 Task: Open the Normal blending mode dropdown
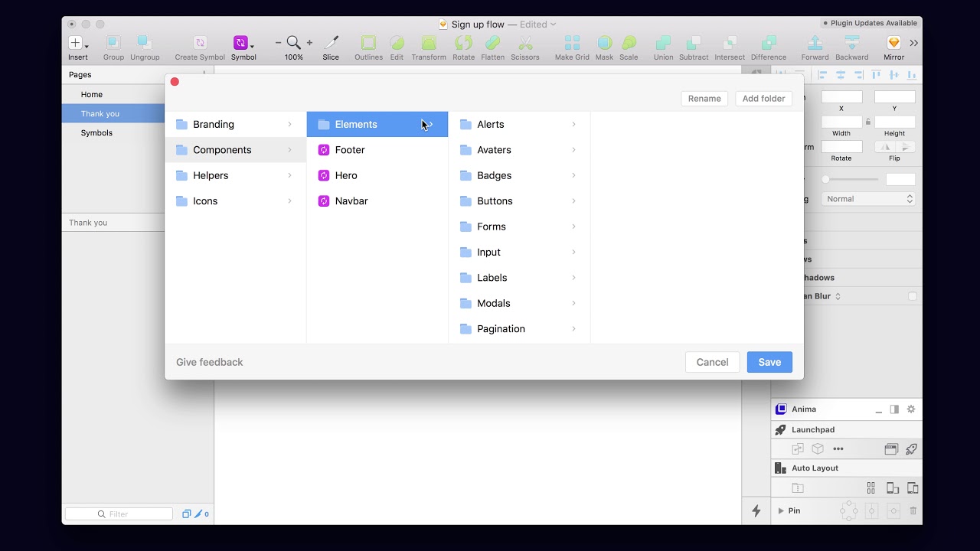pyautogui.click(x=868, y=198)
